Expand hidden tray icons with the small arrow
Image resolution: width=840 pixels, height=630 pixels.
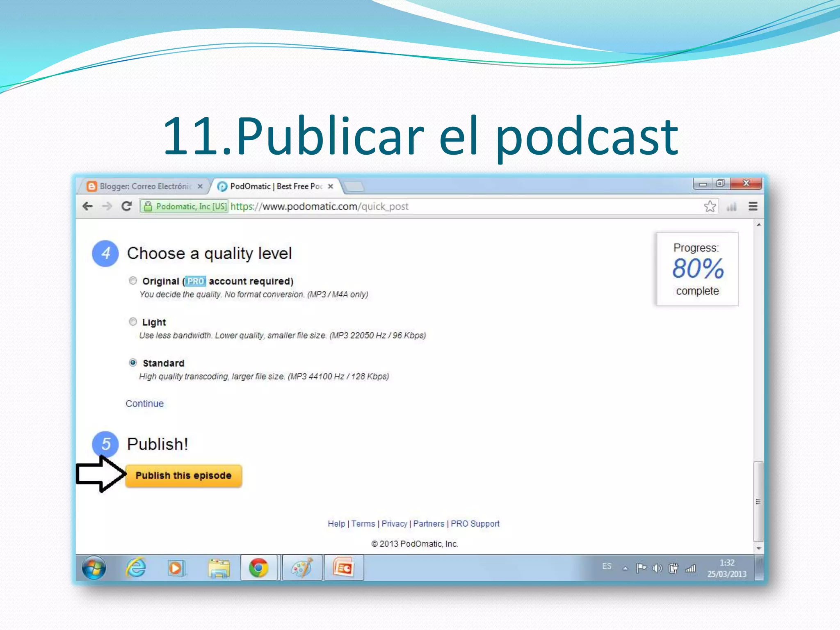[625, 568]
